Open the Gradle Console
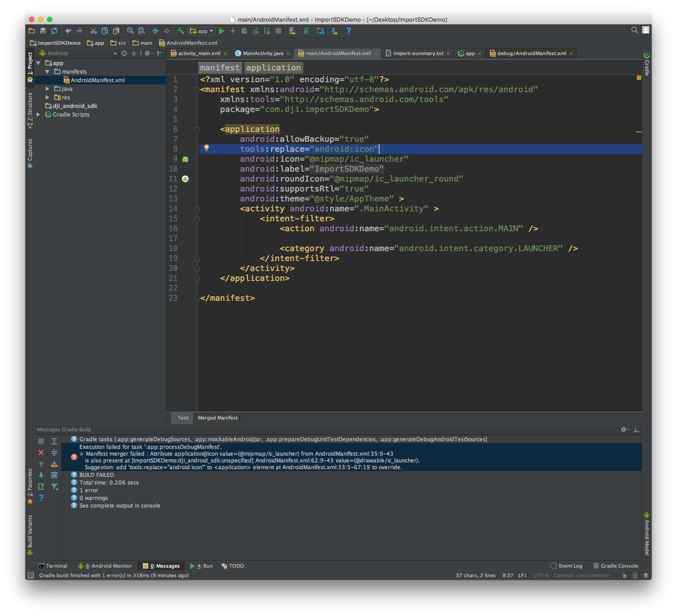Viewport: 677px width, 616px height. [x=619, y=566]
